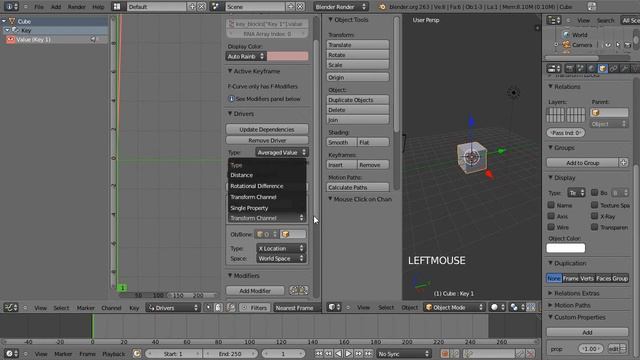640x360 pixels.
Task: Click plus icon beside Add to Group
Action: [x=624, y=163]
